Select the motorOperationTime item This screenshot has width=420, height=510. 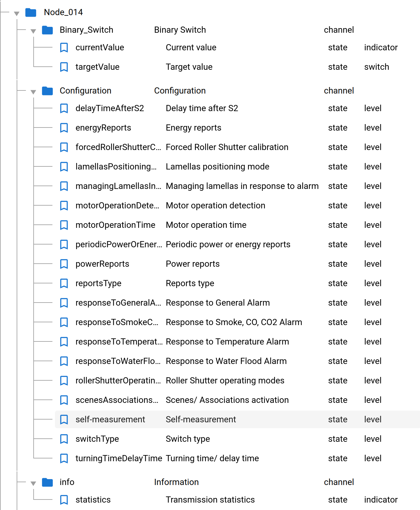tap(115, 225)
